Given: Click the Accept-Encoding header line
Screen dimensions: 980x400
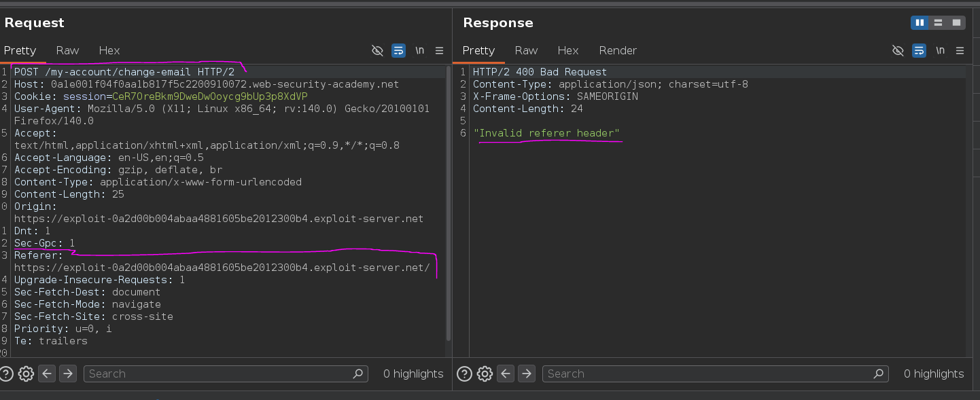Looking at the screenshot, I should pos(118,170).
